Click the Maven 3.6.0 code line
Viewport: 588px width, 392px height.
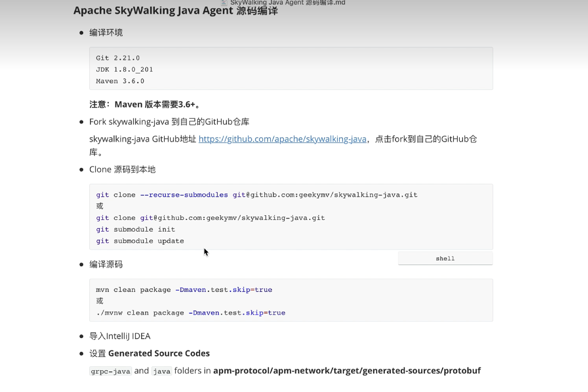pyautogui.click(x=120, y=81)
